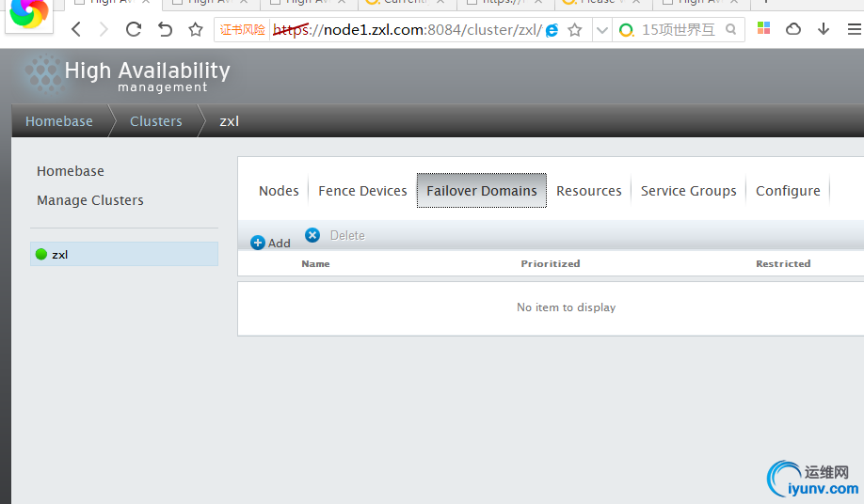Click the green status dot beside zxl
Screen dimensions: 864x504
point(41,254)
